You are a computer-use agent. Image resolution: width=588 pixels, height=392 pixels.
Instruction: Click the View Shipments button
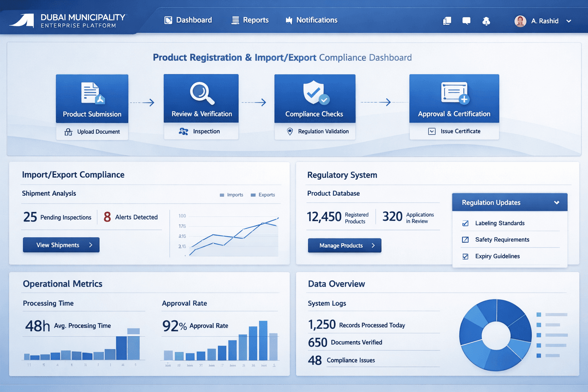pos(61,245)
